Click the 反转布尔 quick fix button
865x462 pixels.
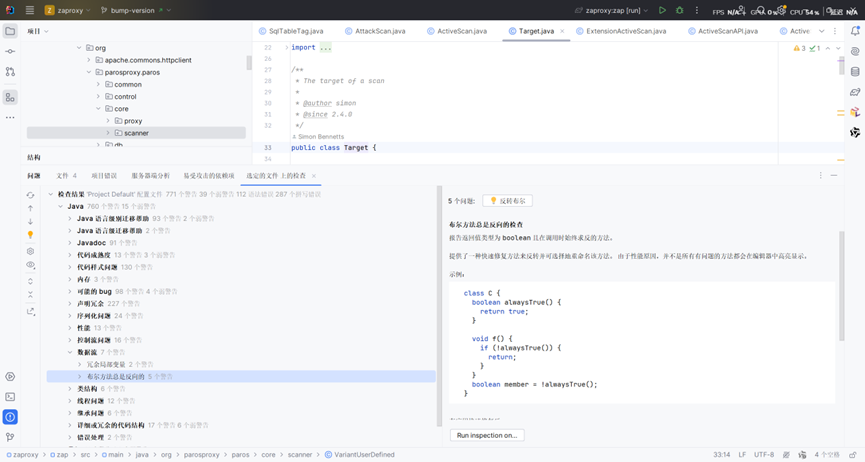507,201
